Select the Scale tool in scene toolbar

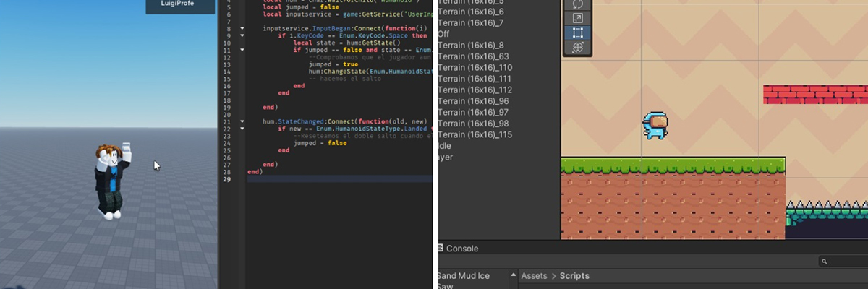pyautogui.click(x=577, y=17)
